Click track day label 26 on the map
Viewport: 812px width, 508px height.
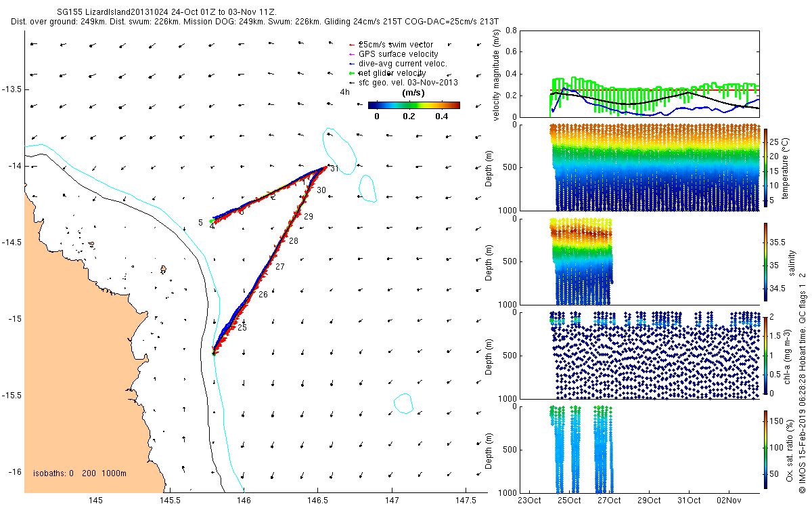pyautogui.click(x=263, y=295)
